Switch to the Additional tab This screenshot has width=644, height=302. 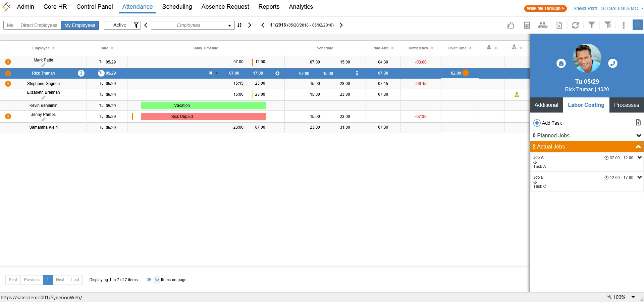[x=546, y=105]
